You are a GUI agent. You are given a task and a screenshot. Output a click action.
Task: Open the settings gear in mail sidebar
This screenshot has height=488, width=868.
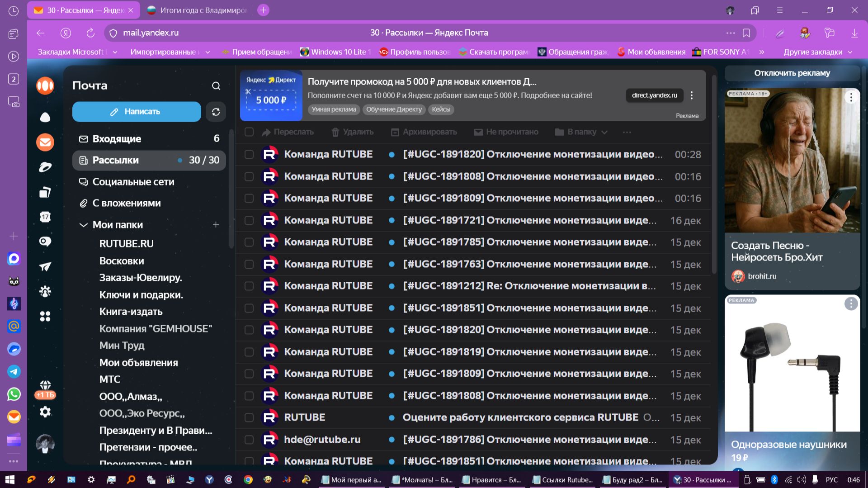(x=45, y=412)
